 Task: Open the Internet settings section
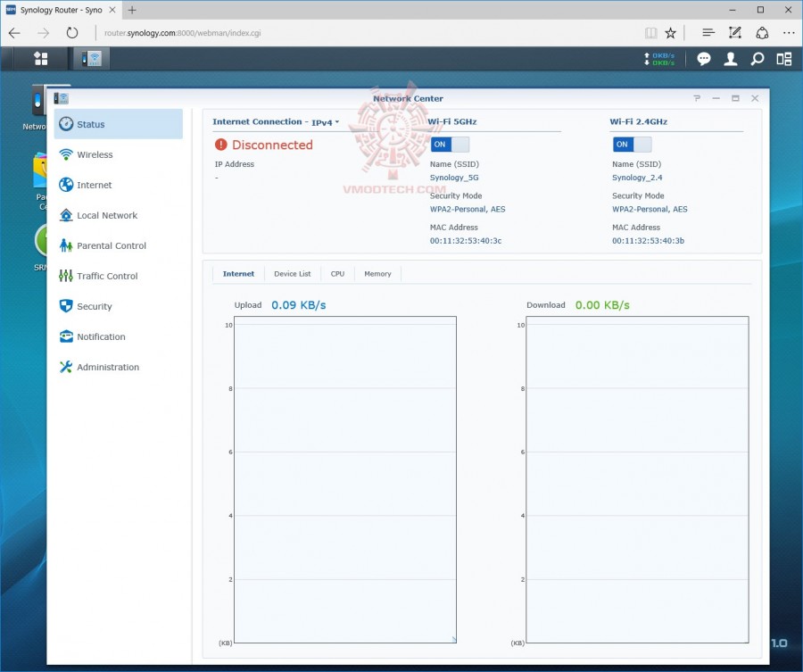(x=119, y=185)
